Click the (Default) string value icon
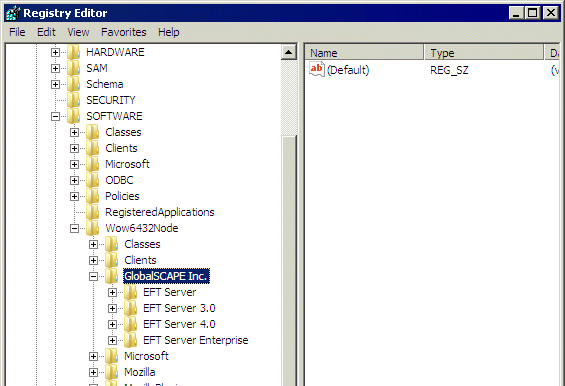This screenshot has width=565, height=386. pyautogui.click(x=317, y=69)
